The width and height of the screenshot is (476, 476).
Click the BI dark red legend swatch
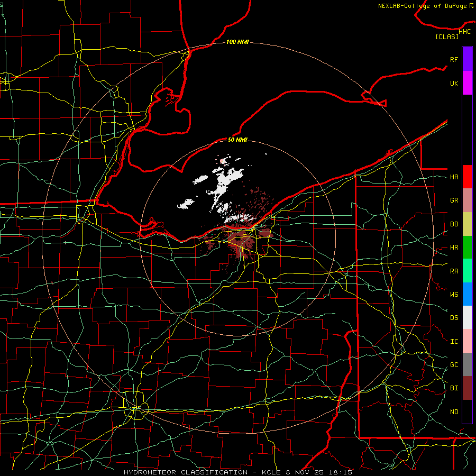coord(467,388)
